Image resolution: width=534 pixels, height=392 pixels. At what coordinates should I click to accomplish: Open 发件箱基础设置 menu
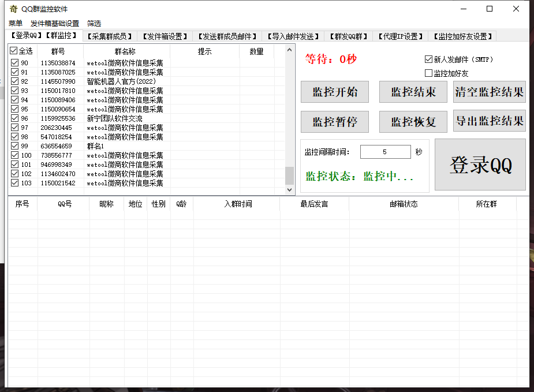click(x=55, y=23)
